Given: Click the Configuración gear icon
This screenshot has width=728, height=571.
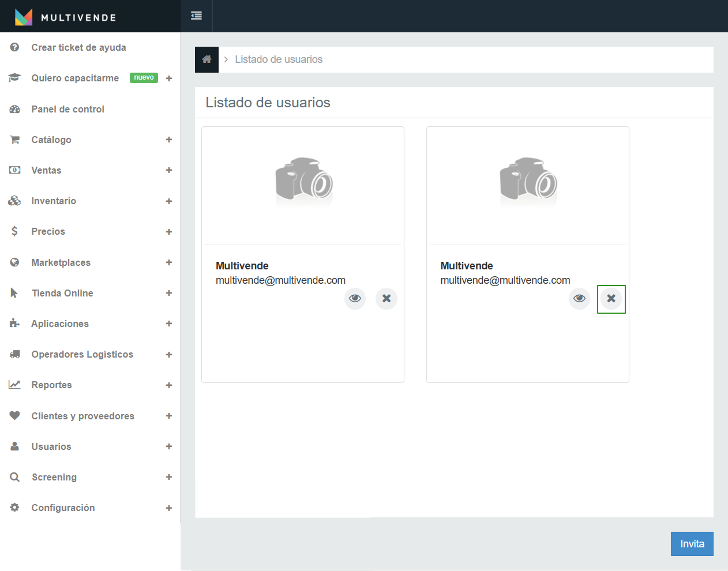Looking at the screenshot, I should pos(15,508).
